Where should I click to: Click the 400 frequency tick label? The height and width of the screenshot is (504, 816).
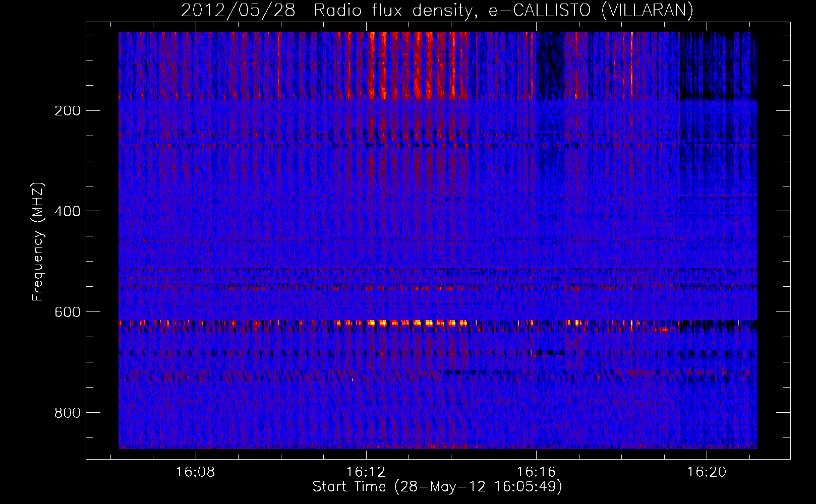(67, 211)
